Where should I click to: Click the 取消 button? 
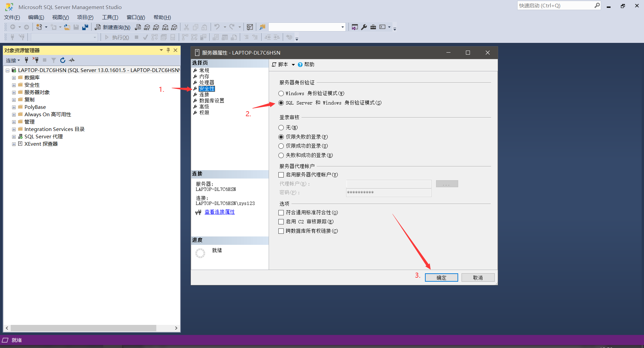point(478,278)
